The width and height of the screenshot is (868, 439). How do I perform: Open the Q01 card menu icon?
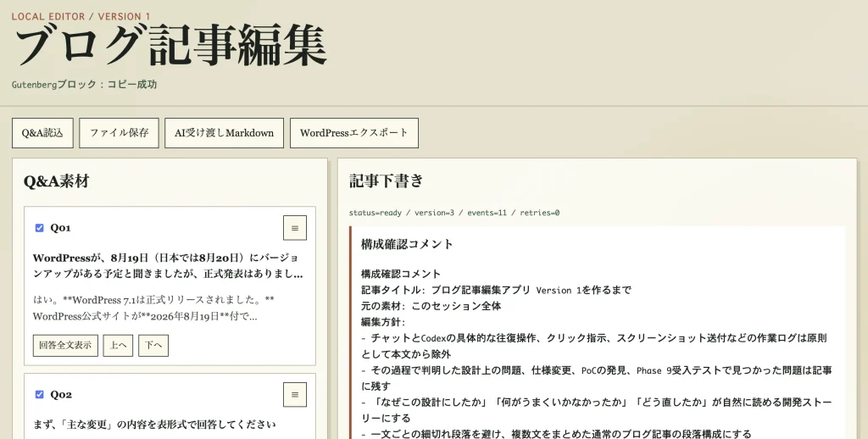coord(294,228)
